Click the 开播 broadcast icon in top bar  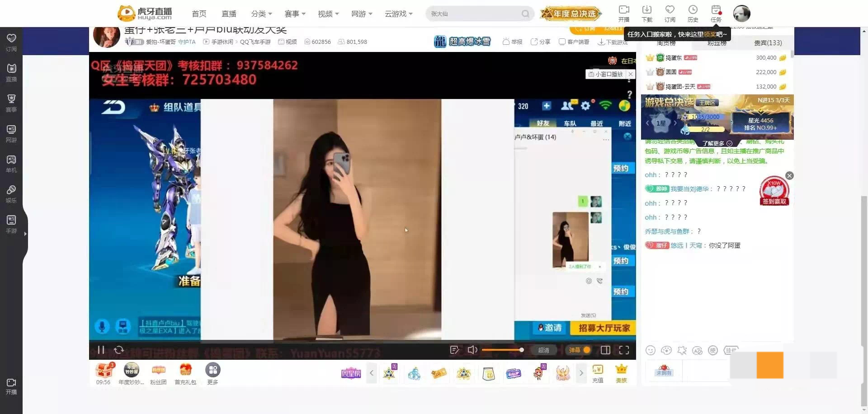[x=624, y=14]
